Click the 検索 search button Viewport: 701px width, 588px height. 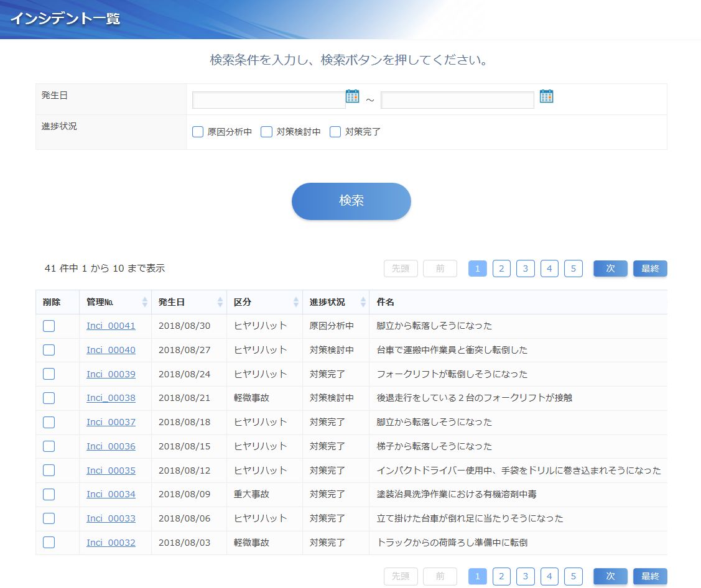(x=351, y=201)
